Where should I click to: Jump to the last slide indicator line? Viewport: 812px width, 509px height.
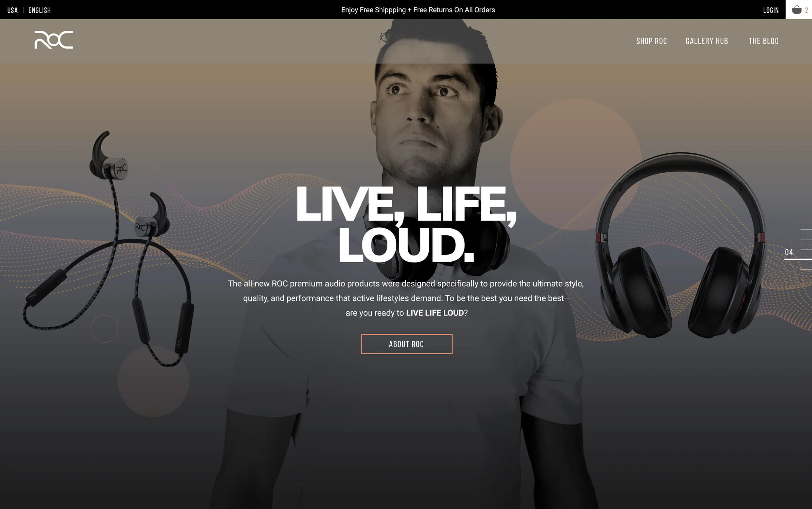[x=806, y=270]
